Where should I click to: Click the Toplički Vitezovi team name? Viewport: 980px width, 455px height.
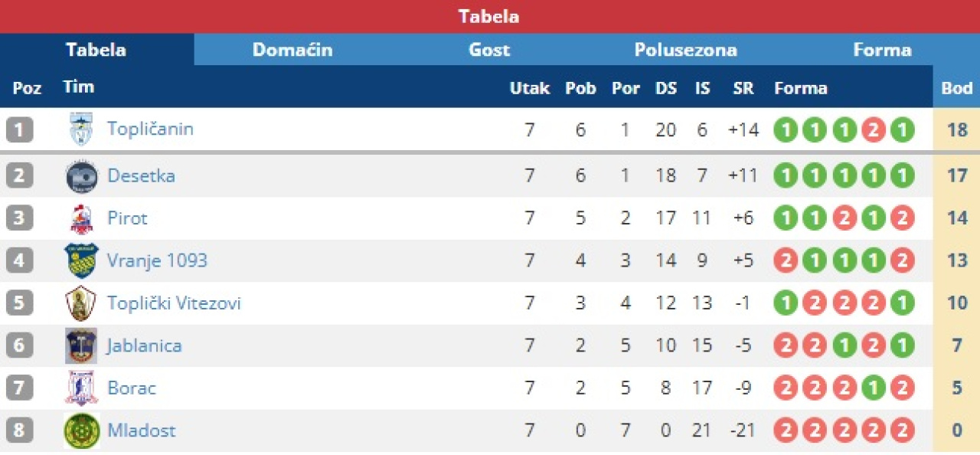pyautogui.click(x=174, y=303)
